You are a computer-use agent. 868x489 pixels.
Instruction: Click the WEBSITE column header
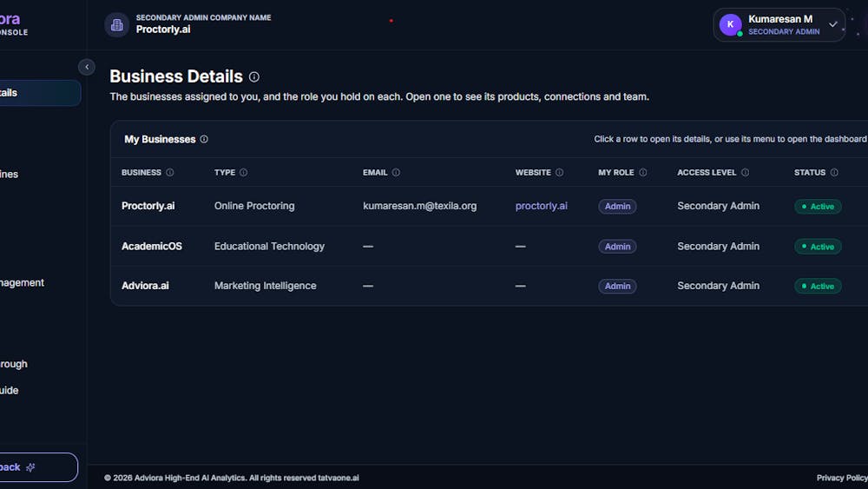533,172
